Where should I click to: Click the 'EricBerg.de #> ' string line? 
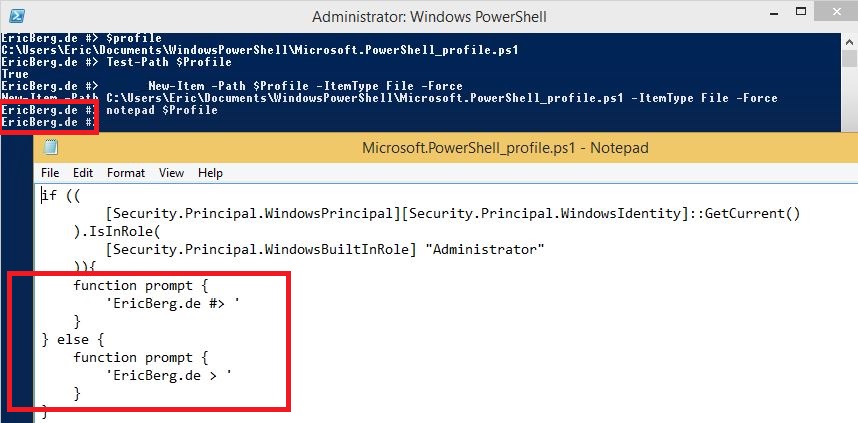(172, 303)
